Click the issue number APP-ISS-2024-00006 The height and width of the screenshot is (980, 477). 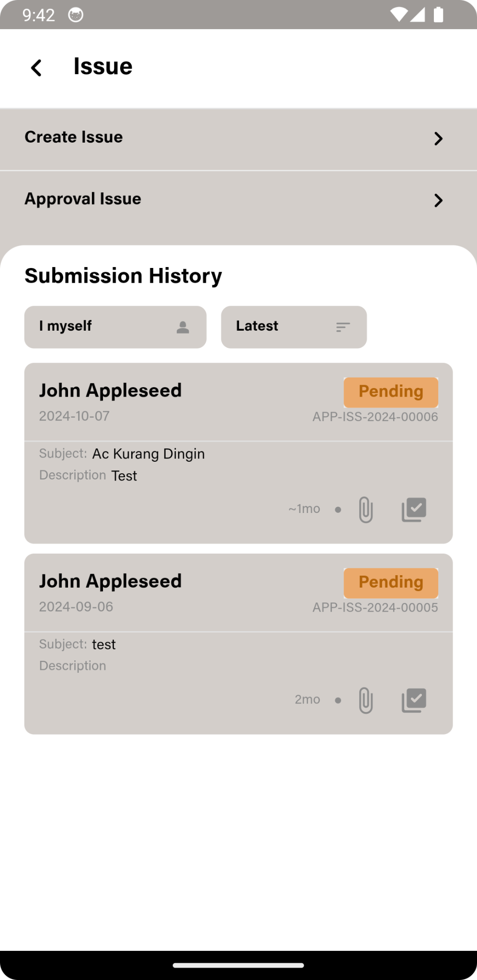pyautogui.click(x=375, y=417)
